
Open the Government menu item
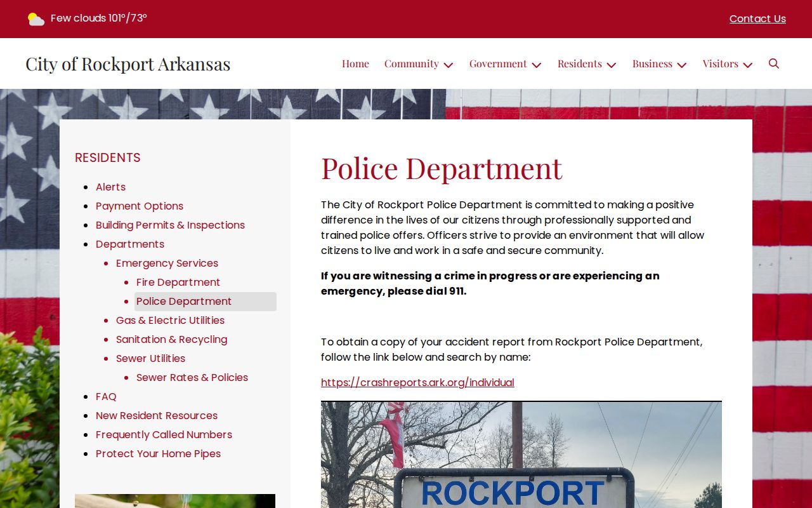(x=498, y=63)
